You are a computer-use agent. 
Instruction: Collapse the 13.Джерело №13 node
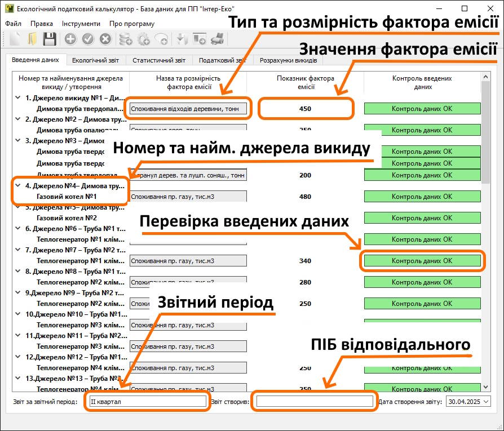pyautogui.click(x=18, y=378)
